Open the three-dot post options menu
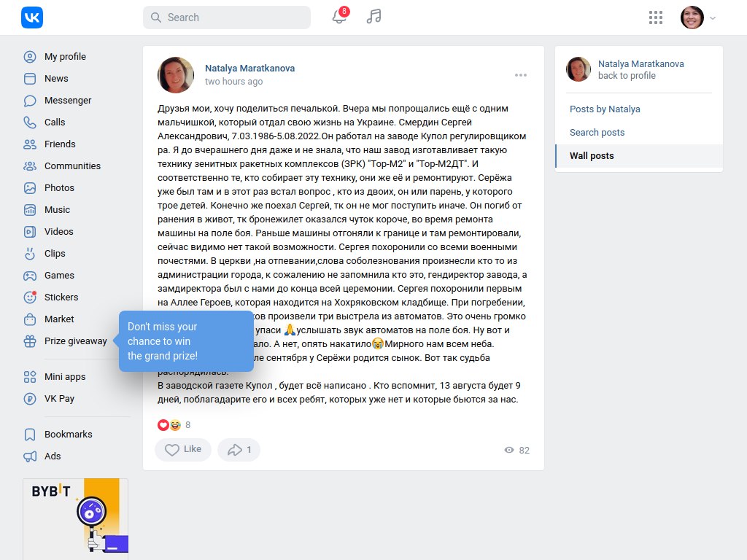 pos(521,75)
